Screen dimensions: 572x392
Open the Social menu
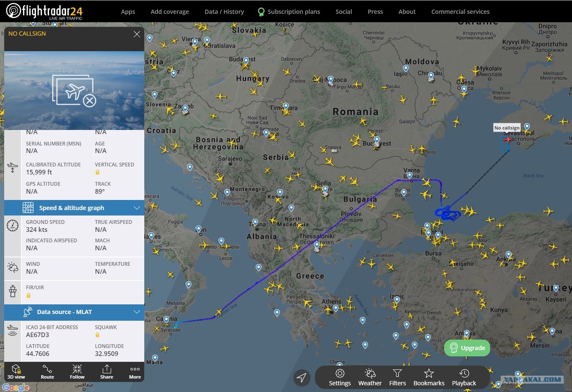point(344,12)
